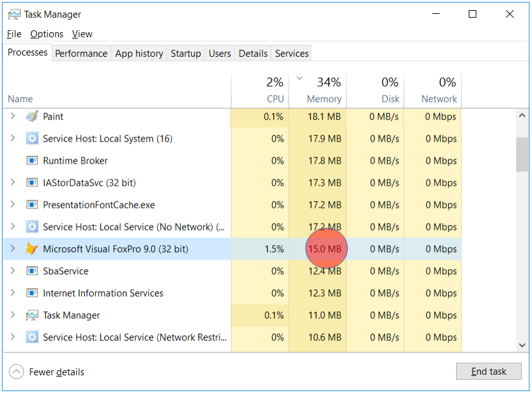This screenshot has width=532, height=393.
Task: Click the Internet Information Services icon
Action: 32,293
